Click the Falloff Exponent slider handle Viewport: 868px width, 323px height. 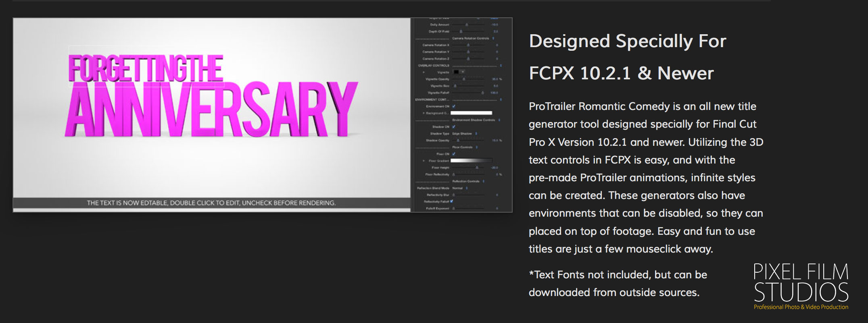453,208
